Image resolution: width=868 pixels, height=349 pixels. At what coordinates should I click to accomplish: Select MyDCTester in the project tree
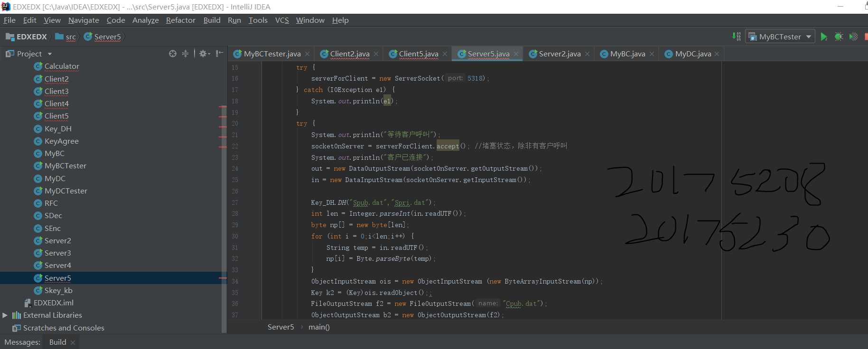click(66, 191)
